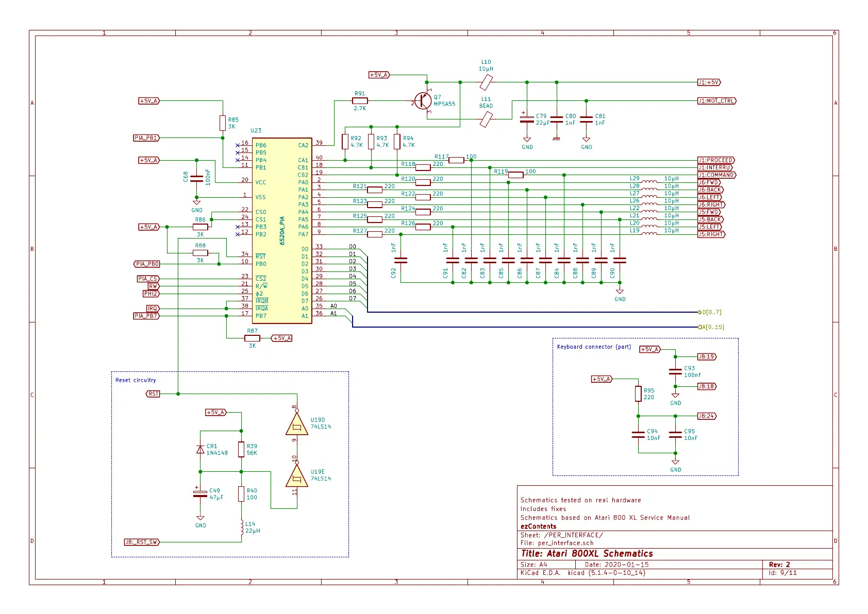Click the C68 100nF capacitor symbol

pos(196,179)
